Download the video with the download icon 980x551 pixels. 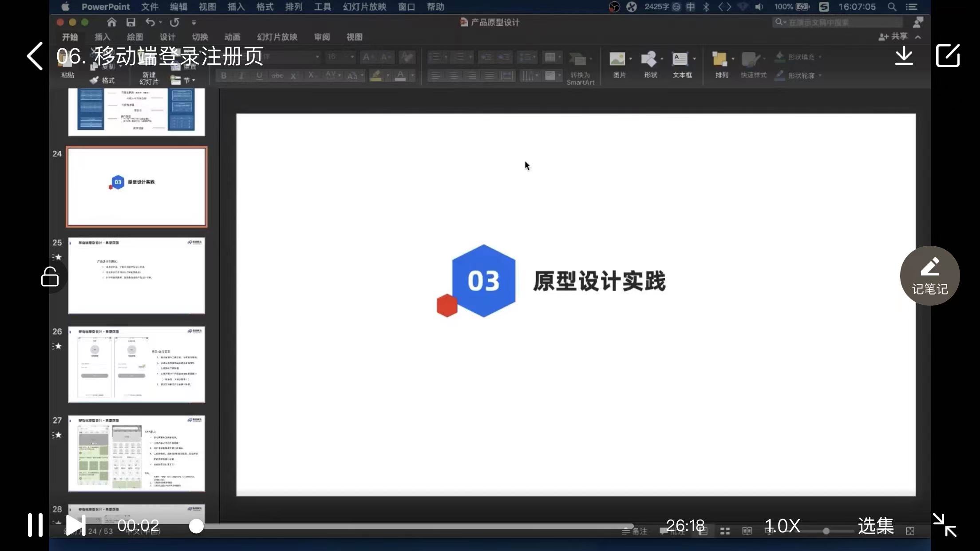904,56
